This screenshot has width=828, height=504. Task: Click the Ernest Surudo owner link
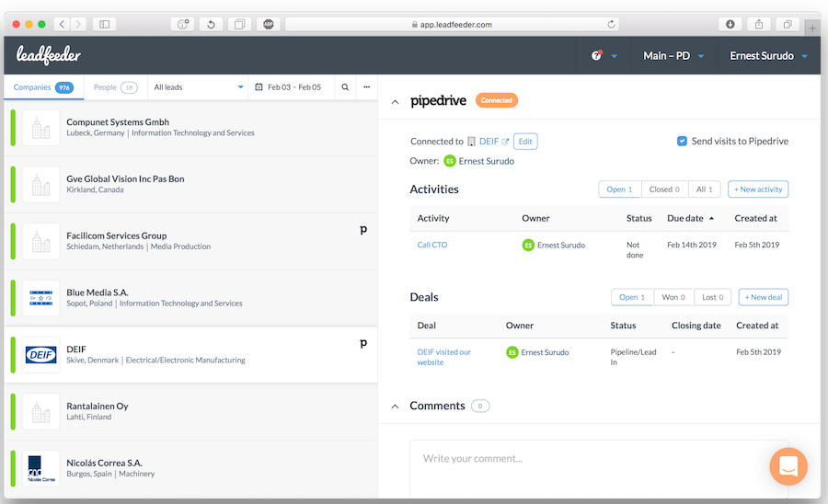486,161
